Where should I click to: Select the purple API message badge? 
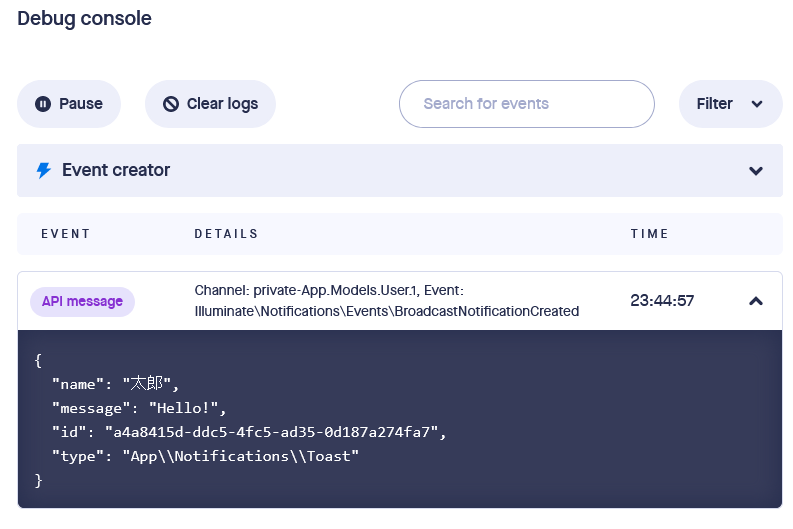pos(82,301)
